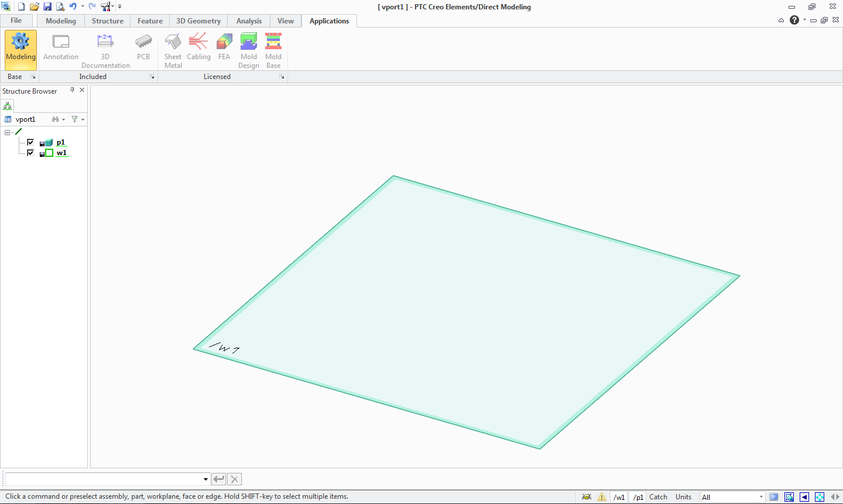Open the filter funnel dropdown arrow
Screen dimensions: 843x504
coord(83,119)
